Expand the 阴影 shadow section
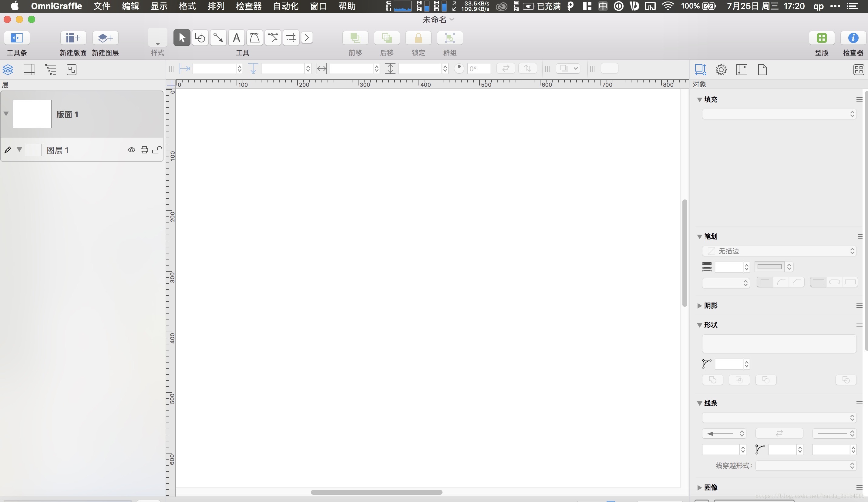Image resolution: width=868 pixels, height=502 pixels. click(x=699, y=306)
